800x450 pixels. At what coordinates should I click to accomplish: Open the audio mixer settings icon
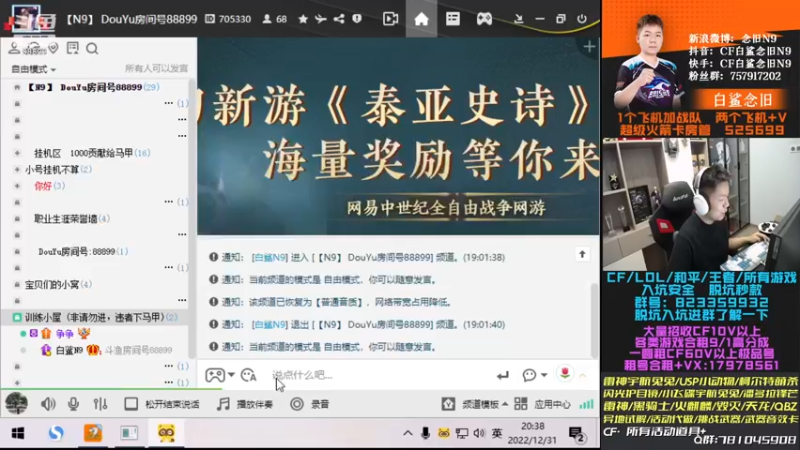(x=100, y=404)
